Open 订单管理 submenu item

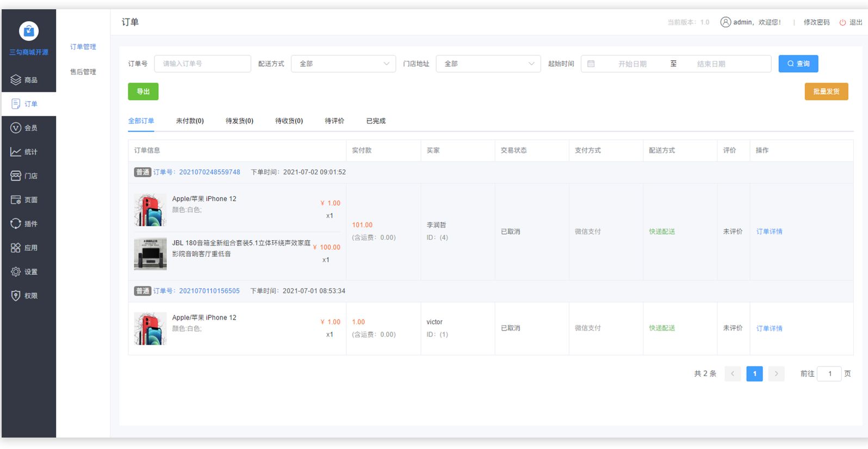pos(83,47)
